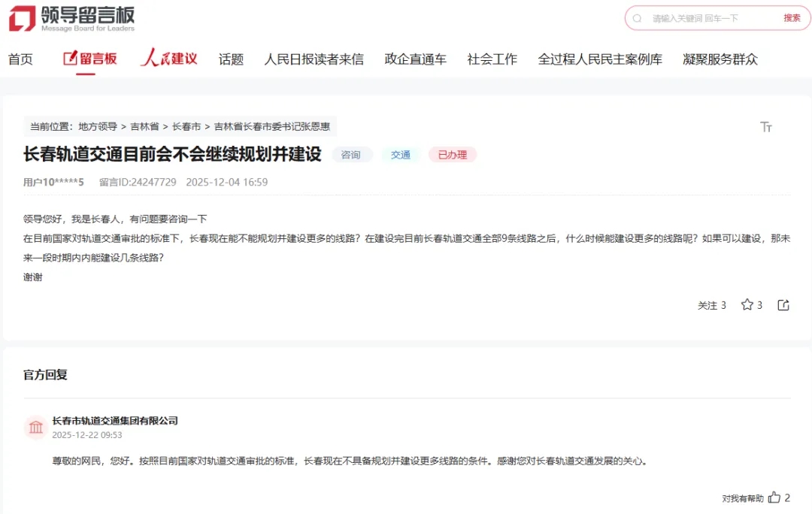Click the official institution avatar icon
The image size is (812, 514).
tap(35, 428)
